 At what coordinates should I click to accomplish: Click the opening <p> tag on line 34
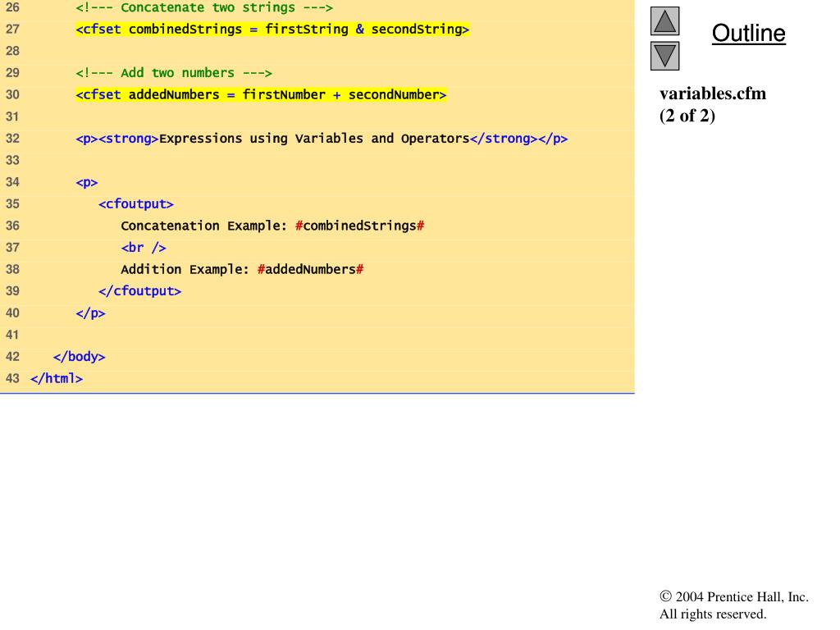pos(87,183)
